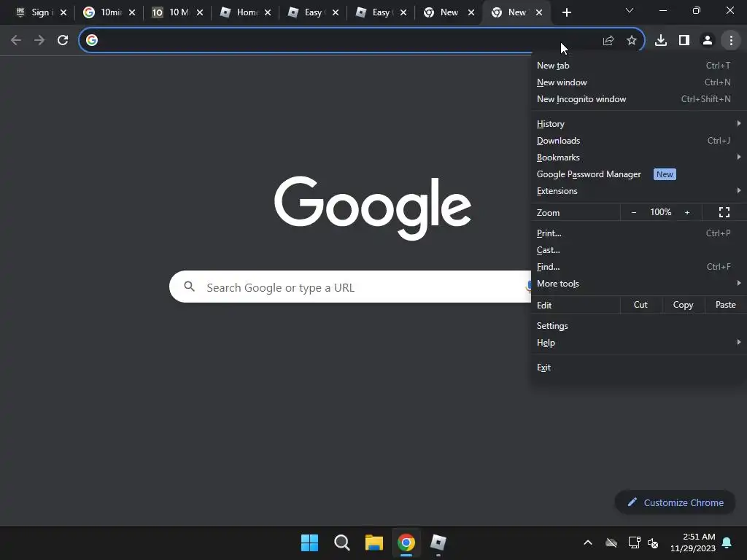This screenshot has width=747, height=560.
Task: Toggle the side panel icon
Action: coord(684,41)
